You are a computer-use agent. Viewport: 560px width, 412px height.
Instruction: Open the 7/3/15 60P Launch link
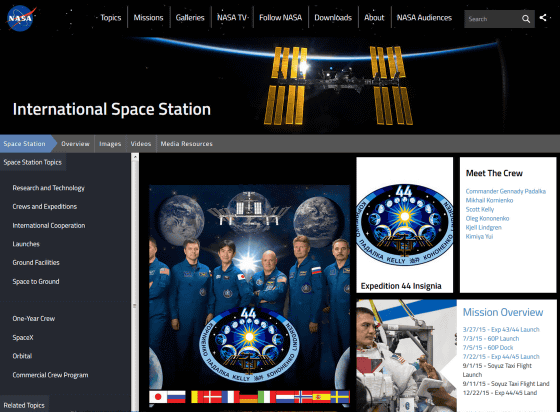point(491,338)
